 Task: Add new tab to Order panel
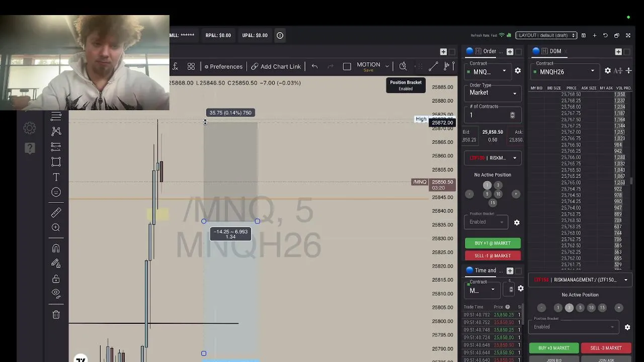510,51
